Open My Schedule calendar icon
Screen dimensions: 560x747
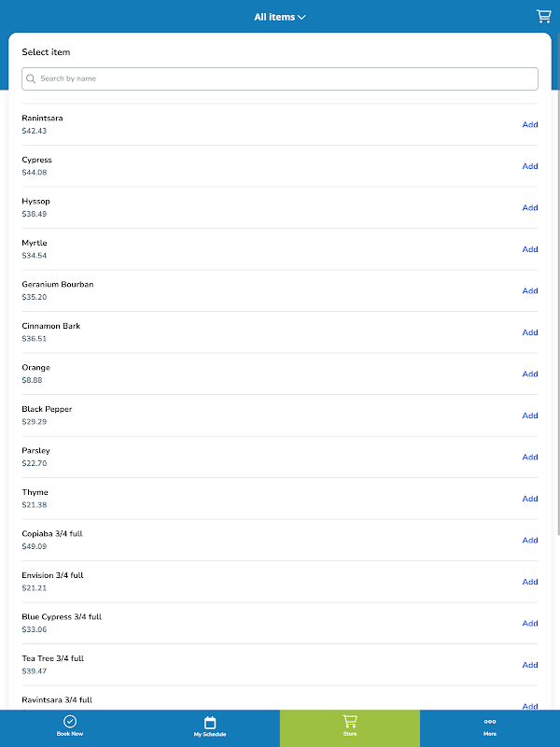[210, 723]
